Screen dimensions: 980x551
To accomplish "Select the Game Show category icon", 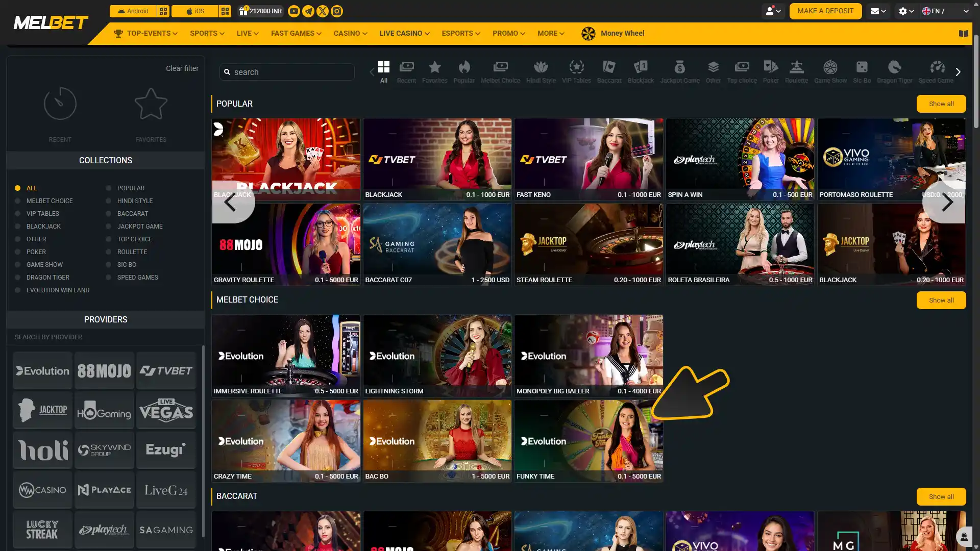I will 830,72.
